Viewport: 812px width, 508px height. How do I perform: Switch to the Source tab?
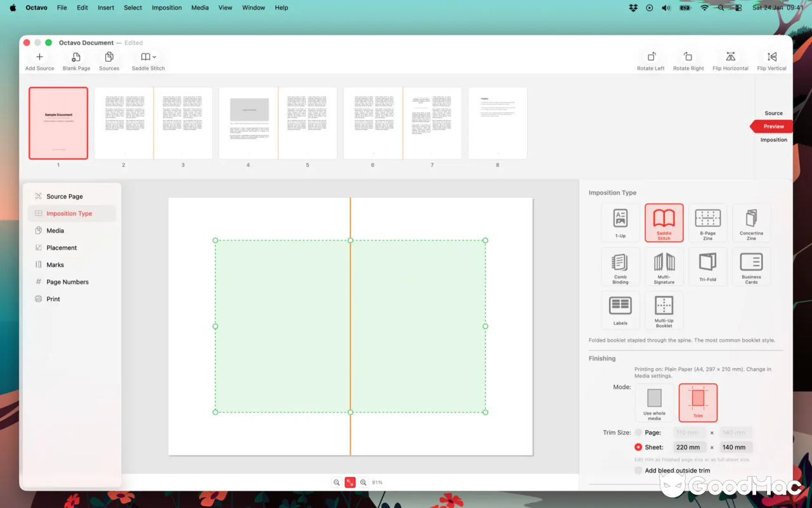coord(773,113)
